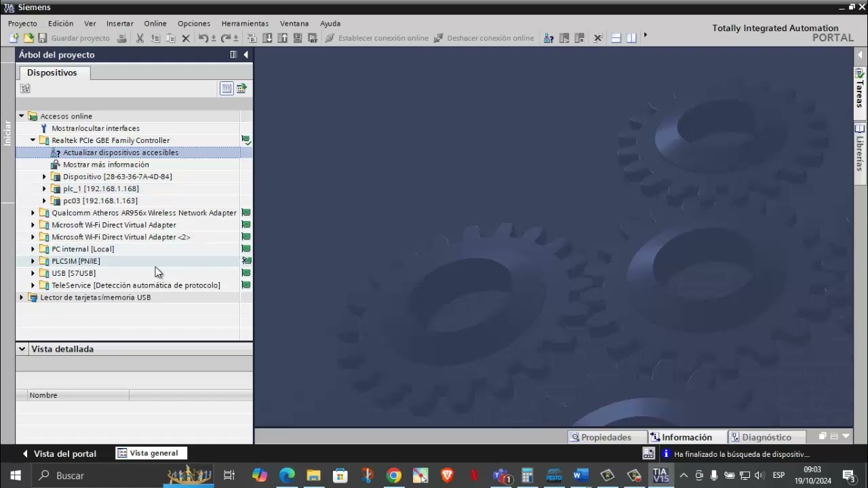The height and width of the screenshot is (488, 868).
Task: Open the Ver menu
Action: click(x=90, y=23)
